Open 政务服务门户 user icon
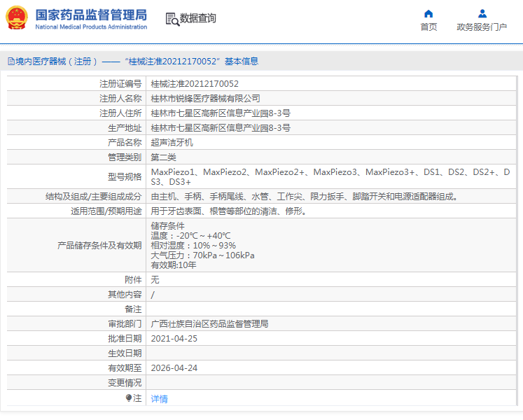This screenshot has width=523, height=420. coord(482,14)
